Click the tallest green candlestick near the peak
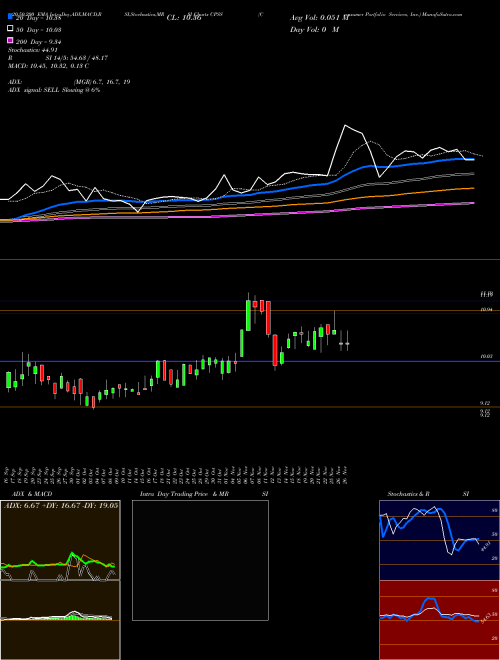Viewport: 500px width, 660px height. click(x=248, y=315)
